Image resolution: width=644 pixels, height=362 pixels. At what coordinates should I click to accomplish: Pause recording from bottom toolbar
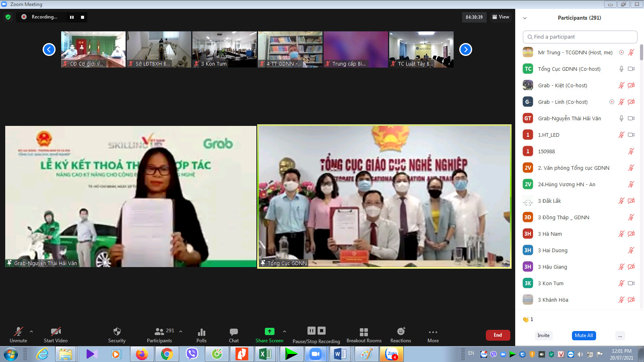click(x=312, y=331)
